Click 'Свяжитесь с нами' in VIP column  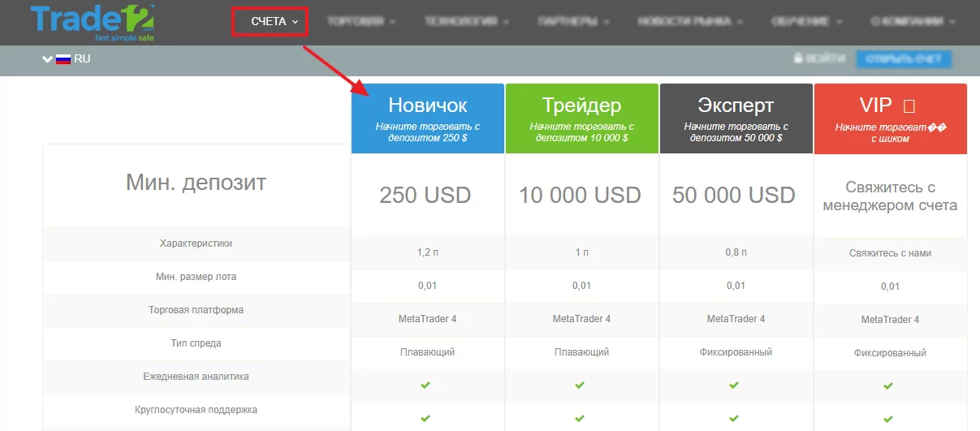click(891, 253)
